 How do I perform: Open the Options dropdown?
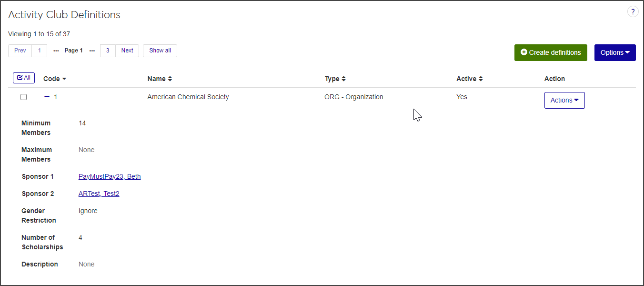tap(614, 52)
